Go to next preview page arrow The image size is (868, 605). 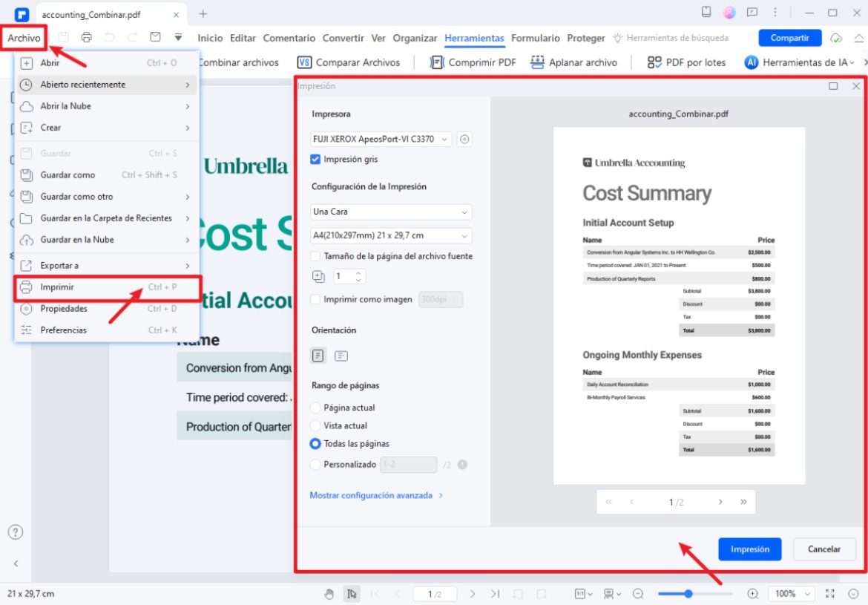(x=720, y=502)
